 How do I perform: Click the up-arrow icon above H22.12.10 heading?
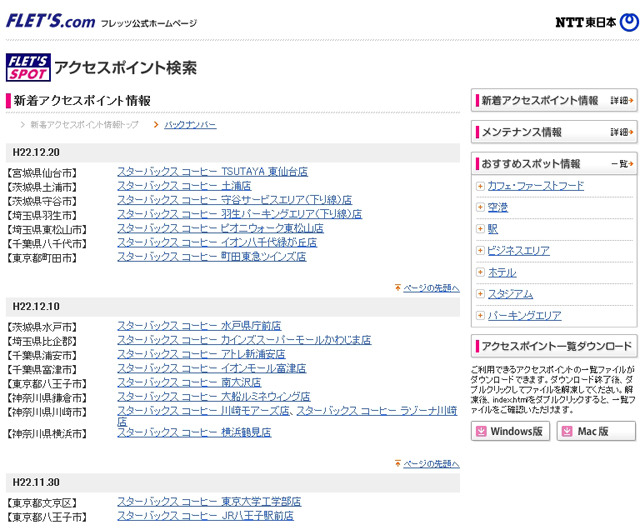pos(398,288)
